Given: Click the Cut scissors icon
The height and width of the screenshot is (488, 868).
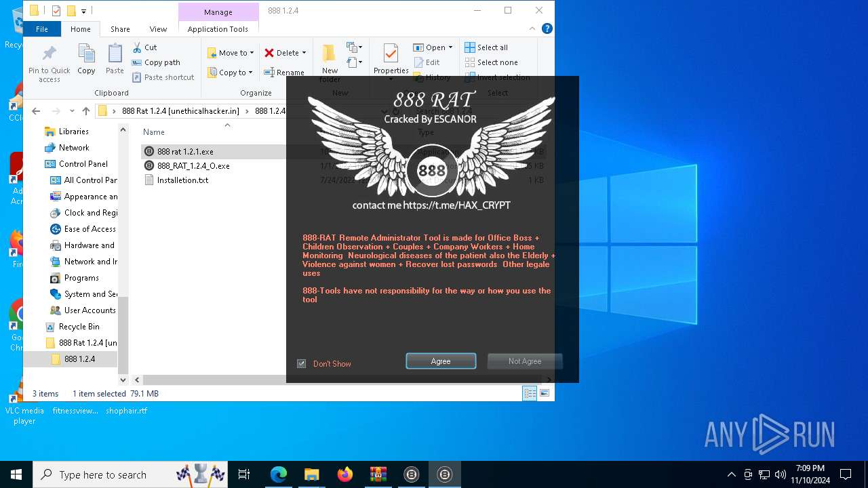Looking at the screenshot, I should pyautogui.click(x=137, y=47).
